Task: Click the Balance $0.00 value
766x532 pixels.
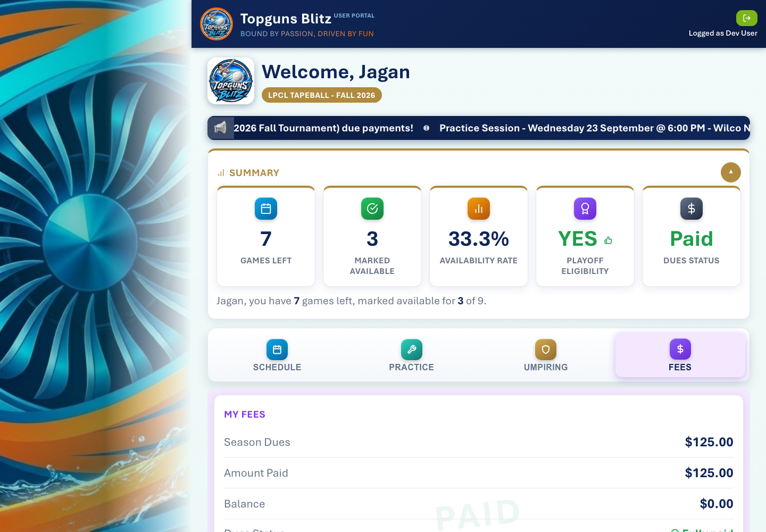Action: pos(717,504)
